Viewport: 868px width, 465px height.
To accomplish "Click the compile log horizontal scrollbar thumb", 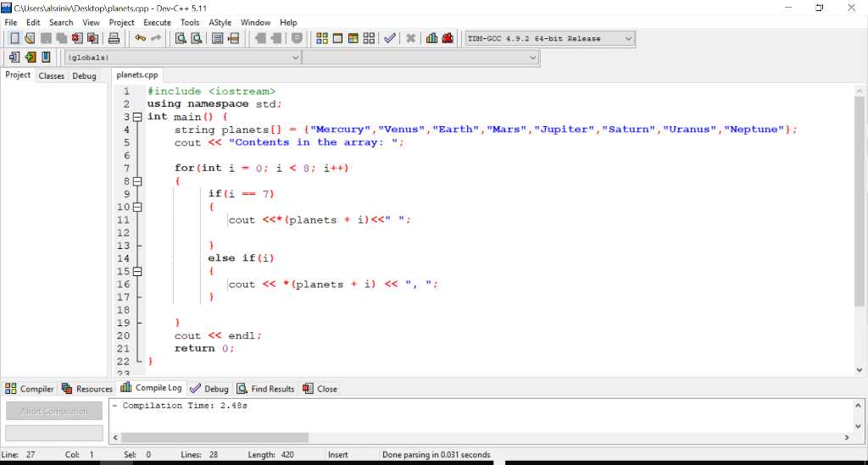I will point(214,437).
